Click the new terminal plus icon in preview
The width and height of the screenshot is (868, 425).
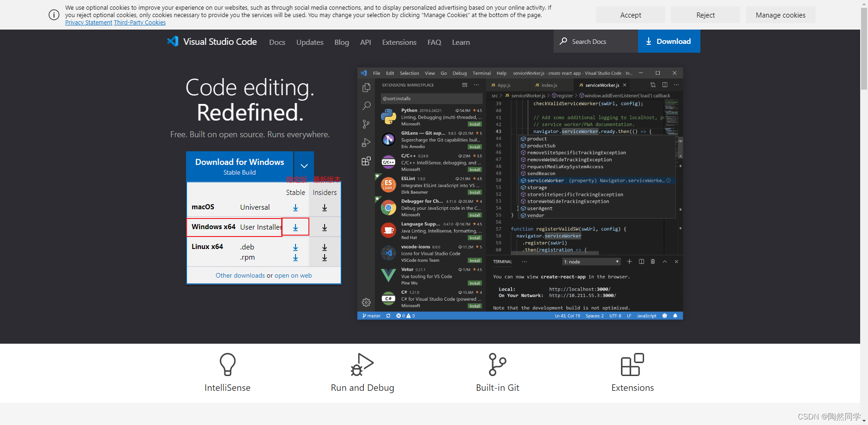point(629,261)
